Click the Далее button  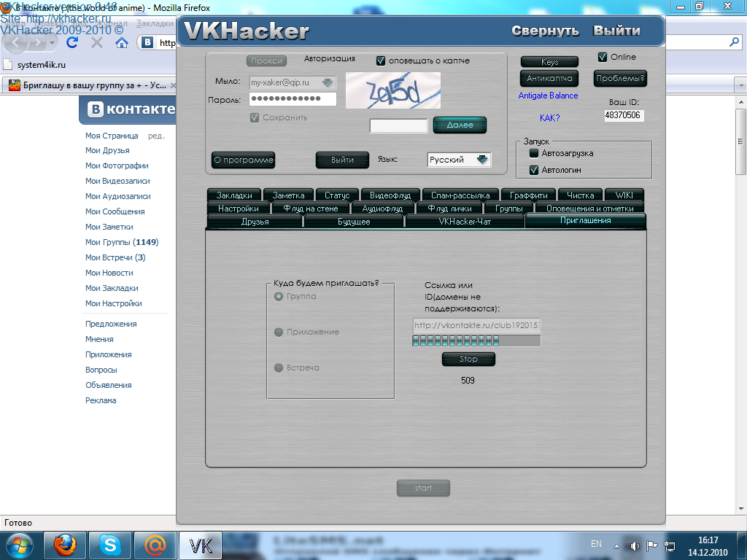(x=460, y=125)
